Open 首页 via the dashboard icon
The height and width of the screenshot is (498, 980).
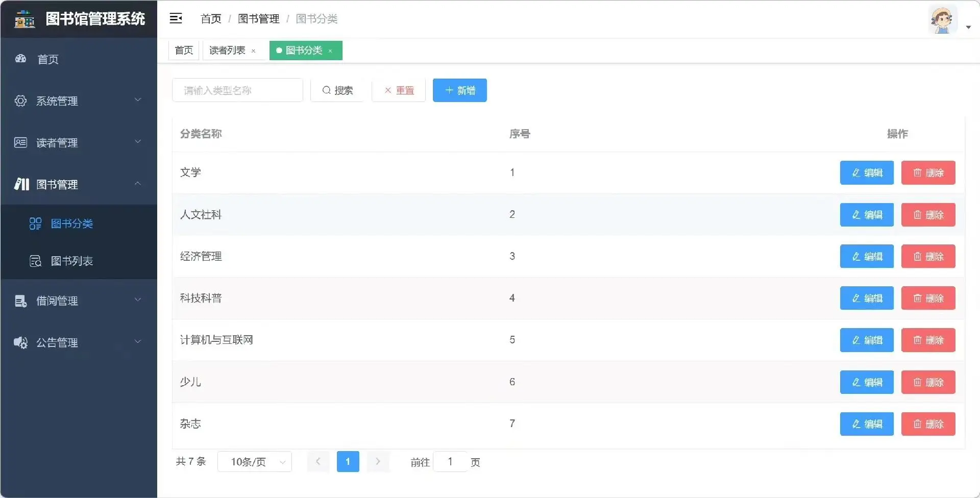pyautogui.click(x=20, y=59)
